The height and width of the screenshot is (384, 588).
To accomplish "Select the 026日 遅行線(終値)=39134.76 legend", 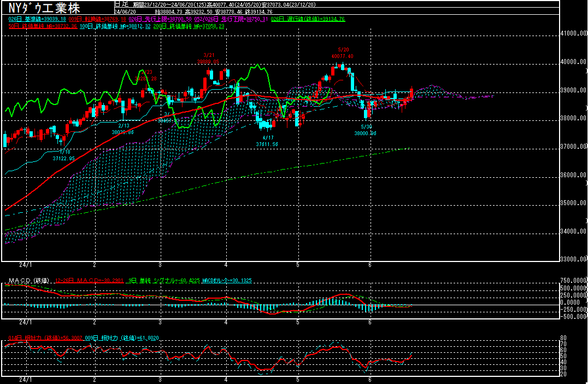I will pyautogui.click(x=308, y=19).
